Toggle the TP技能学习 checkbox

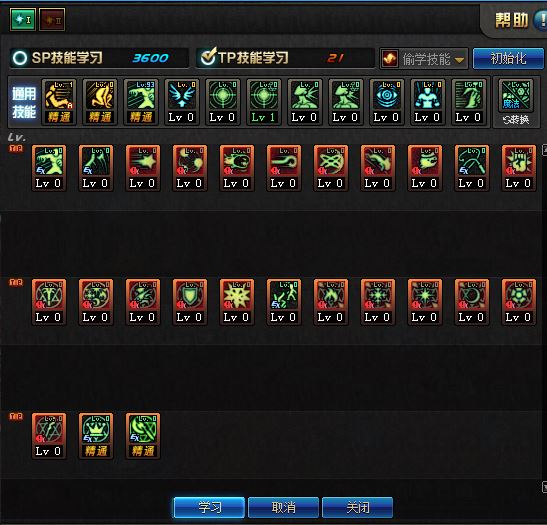tap(208, 57)
